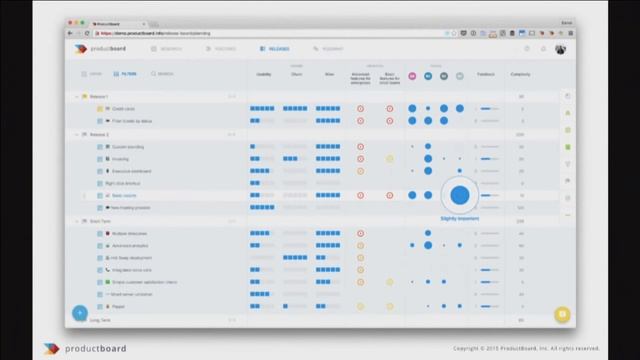Open the Roadmap tab
Viewport: 640px width, 360px height.
coord(329,49)
